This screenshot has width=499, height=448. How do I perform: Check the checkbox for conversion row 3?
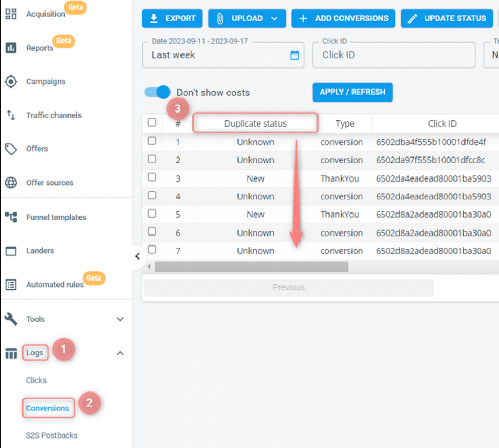pyautogui.click(x=152, y=178)
